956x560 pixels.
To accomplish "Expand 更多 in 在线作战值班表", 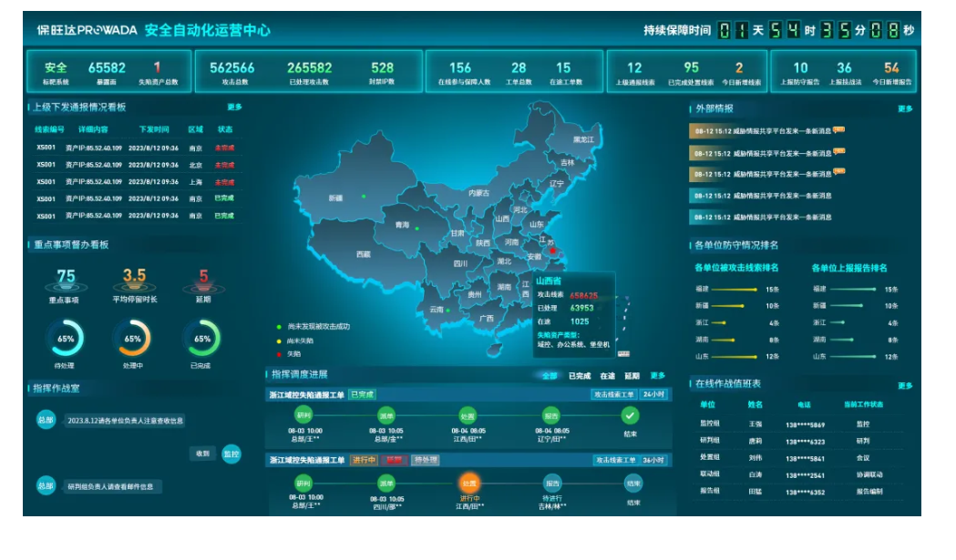I will [904, 384].
